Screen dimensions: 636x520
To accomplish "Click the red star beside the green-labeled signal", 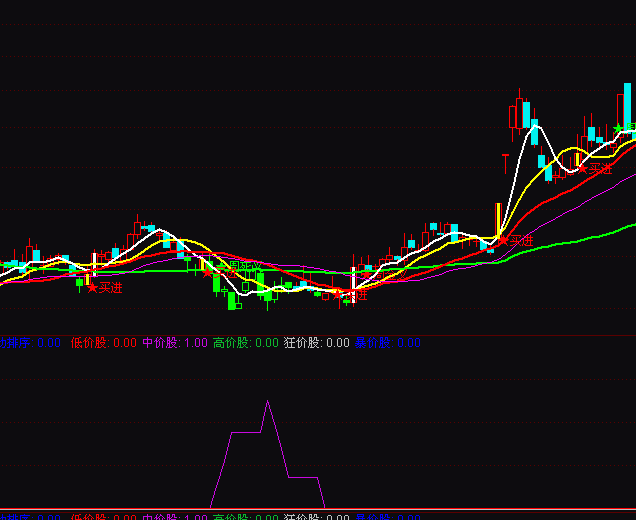I will coord(208,272).
